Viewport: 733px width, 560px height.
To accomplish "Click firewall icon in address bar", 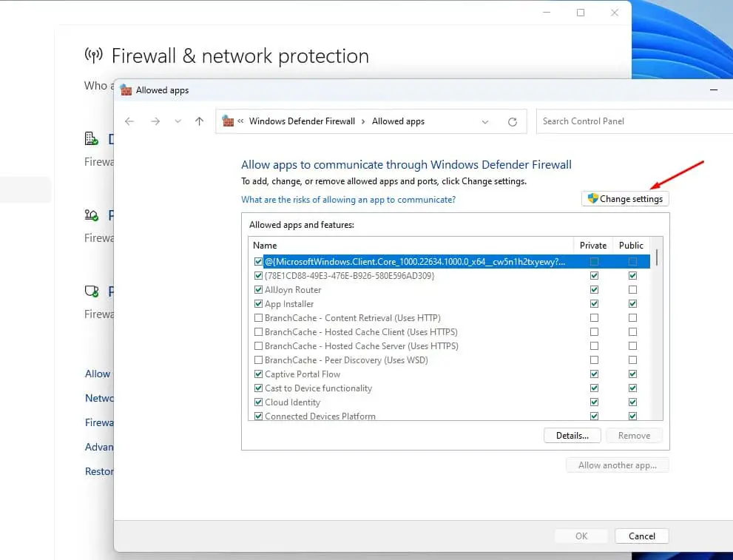I will point(228,121).
